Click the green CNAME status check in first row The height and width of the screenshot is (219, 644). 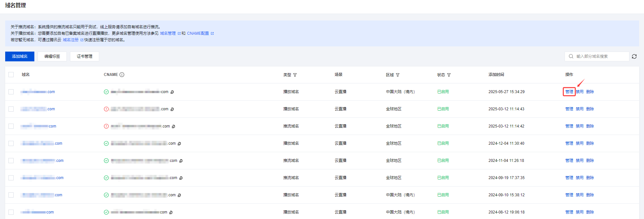tap(106, 92)
